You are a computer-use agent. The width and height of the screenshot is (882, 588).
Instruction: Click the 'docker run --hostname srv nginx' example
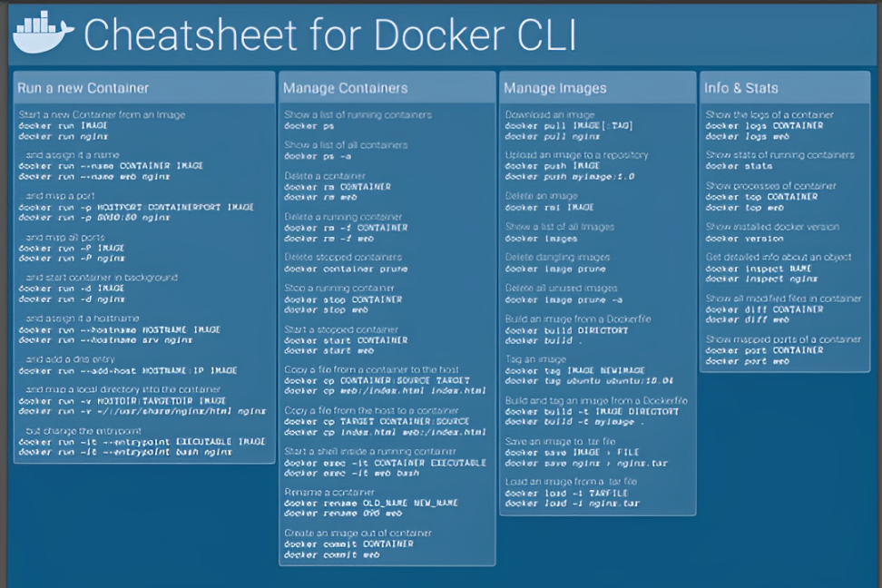tap(105, 340)
